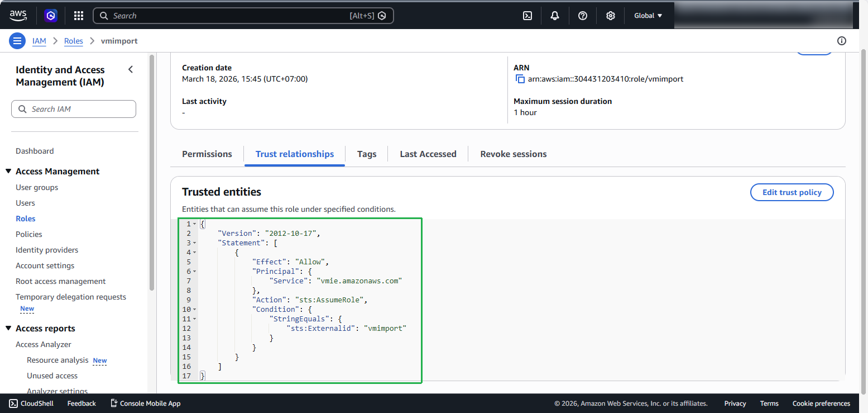The height and width of the screenshot is (413, 868).
Task: Click the CloudShell icon in footer
Action: point(13,403)
